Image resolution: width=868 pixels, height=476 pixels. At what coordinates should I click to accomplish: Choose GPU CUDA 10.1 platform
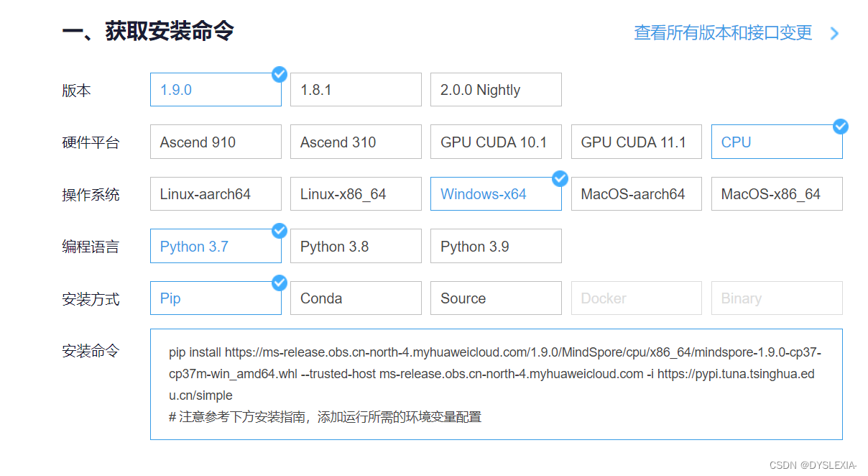coord(495,142)
